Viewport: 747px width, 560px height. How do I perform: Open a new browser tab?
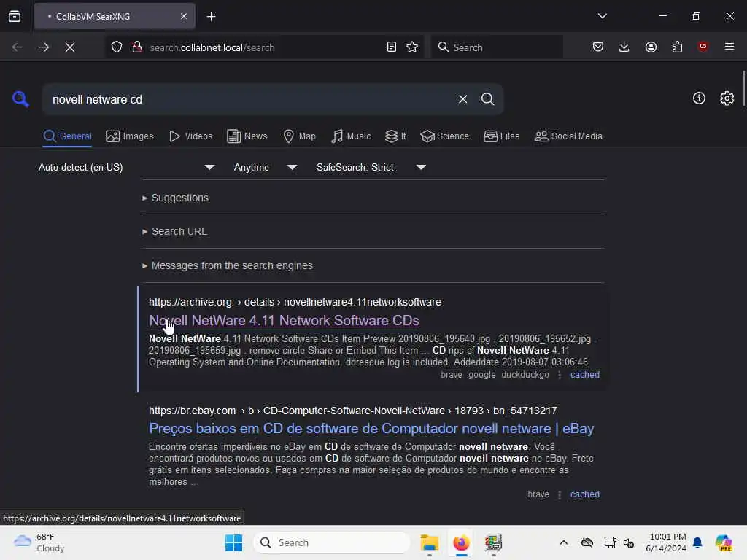coord(211,17)
